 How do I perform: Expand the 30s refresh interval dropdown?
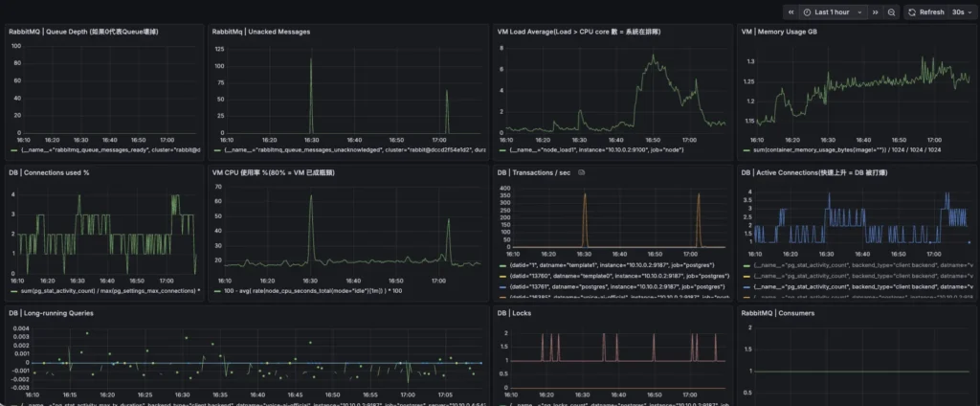pyautogui.click(x=961, y=12)
